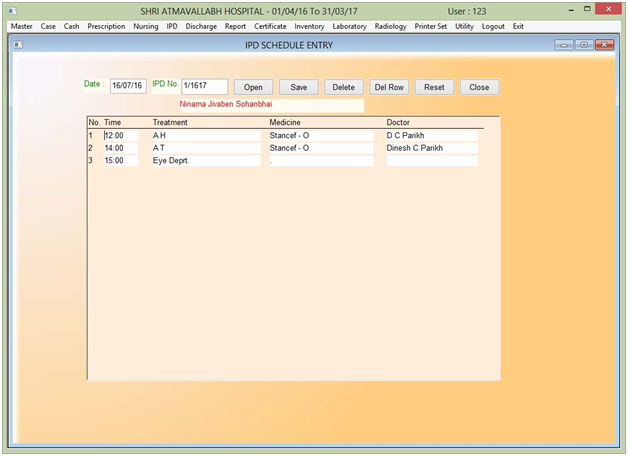The height and width of the screenshot is (456, 628).
Task: Open the Prescription menu
Action: point(106,26)
